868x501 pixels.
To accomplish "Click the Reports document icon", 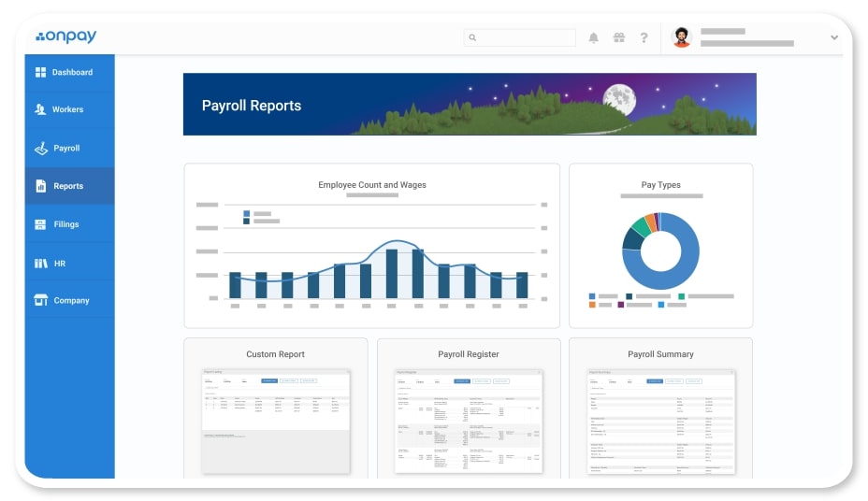I will pos(40,186).
